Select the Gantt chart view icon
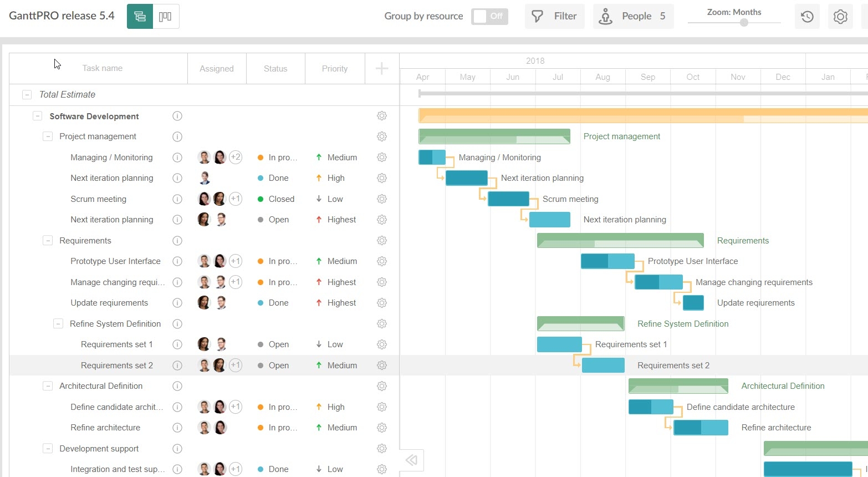The image size is (868, 477). [139, 17]
